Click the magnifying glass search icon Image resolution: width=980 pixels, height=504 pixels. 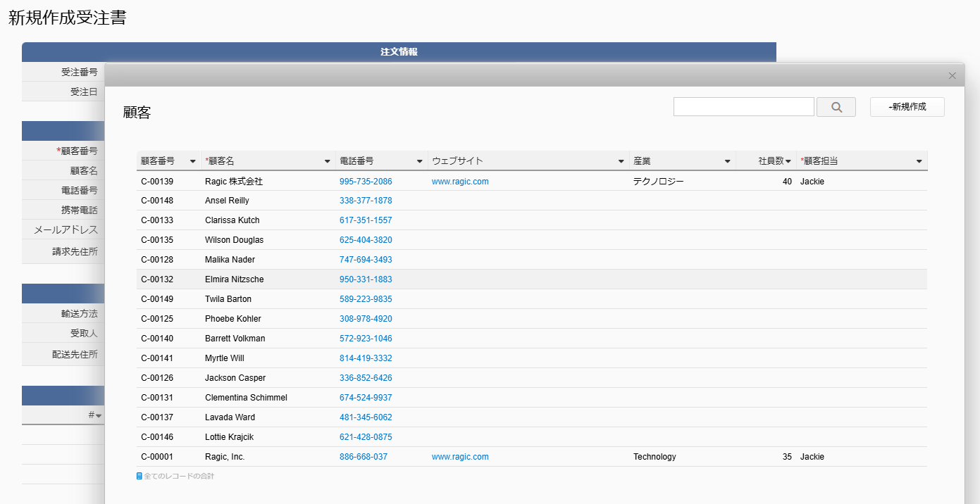click(836, 107)
